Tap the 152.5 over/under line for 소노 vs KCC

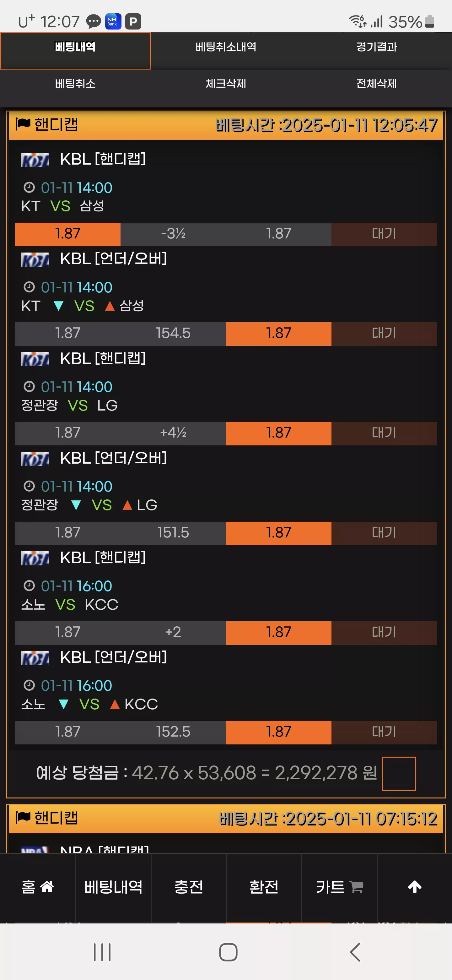(x=173, y=732)
